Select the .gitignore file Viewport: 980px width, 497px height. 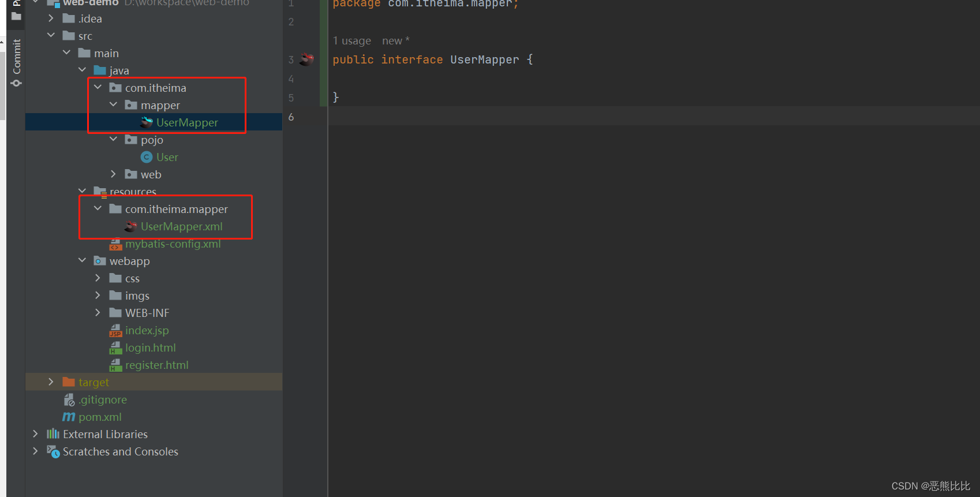tap(103, 399)
